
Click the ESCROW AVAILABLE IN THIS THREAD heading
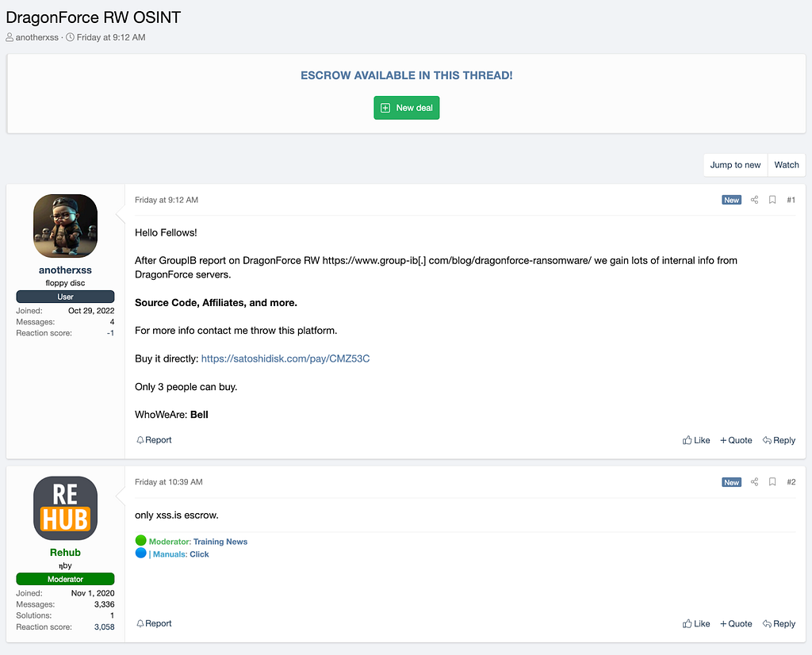[407, 75]
